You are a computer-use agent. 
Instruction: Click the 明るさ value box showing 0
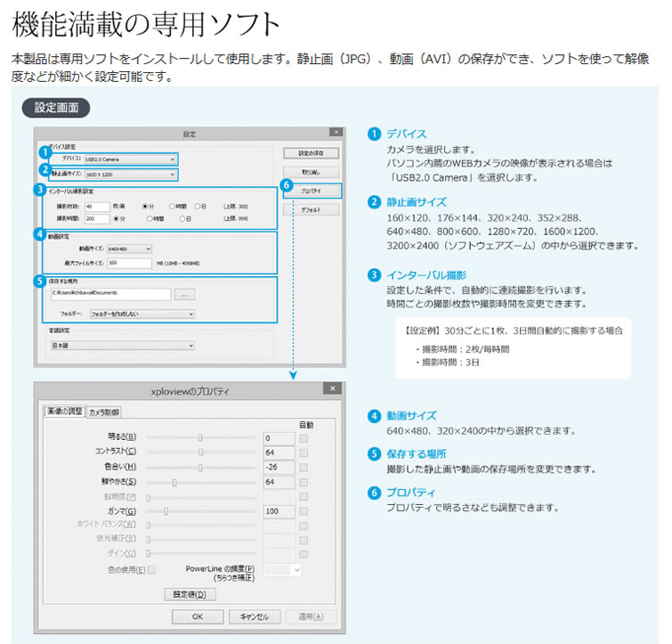(x=279, y=438)
